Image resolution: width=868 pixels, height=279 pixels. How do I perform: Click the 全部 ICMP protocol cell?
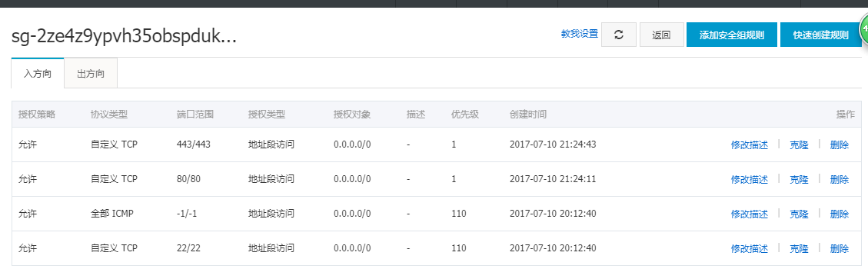(112, 214)
